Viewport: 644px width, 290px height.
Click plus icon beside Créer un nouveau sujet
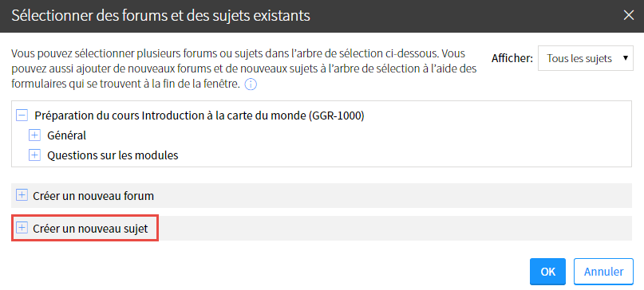coord(22,228)
